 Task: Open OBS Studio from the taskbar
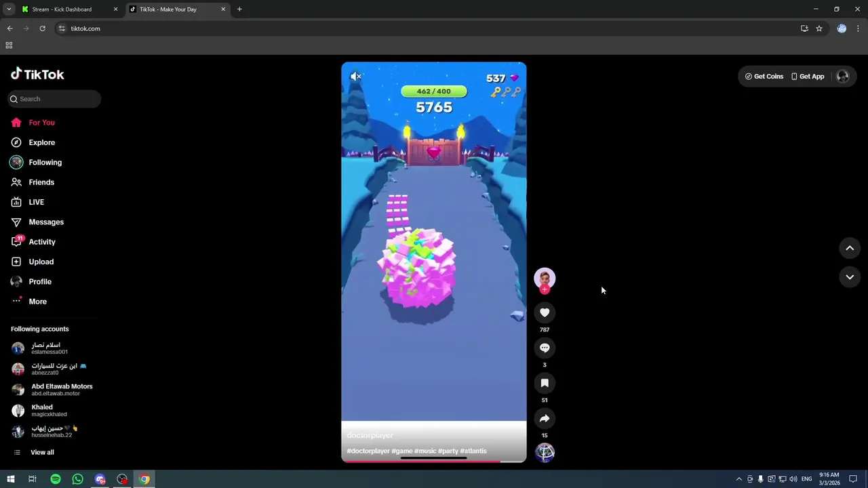pyautogui.click(x=122, y=479)
